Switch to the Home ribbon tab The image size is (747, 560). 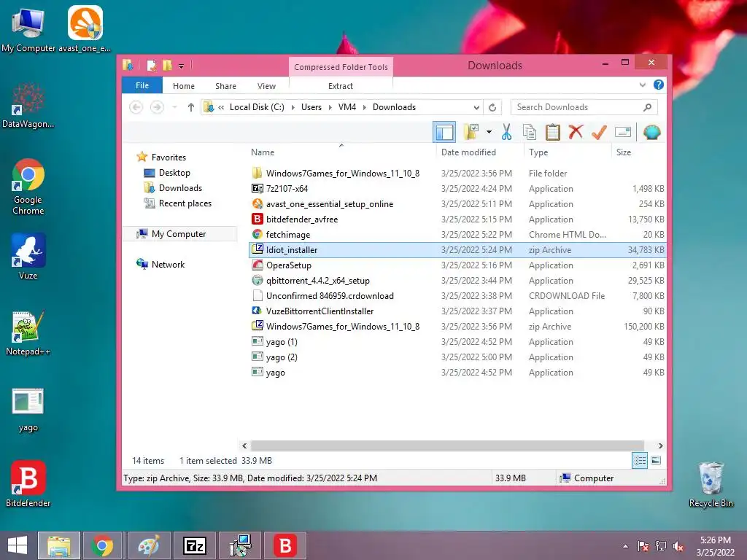point(183,86)
